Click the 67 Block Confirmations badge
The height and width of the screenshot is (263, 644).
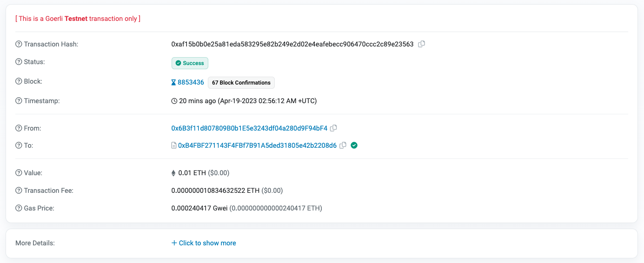pyautogui.click(x=241, y=83)
